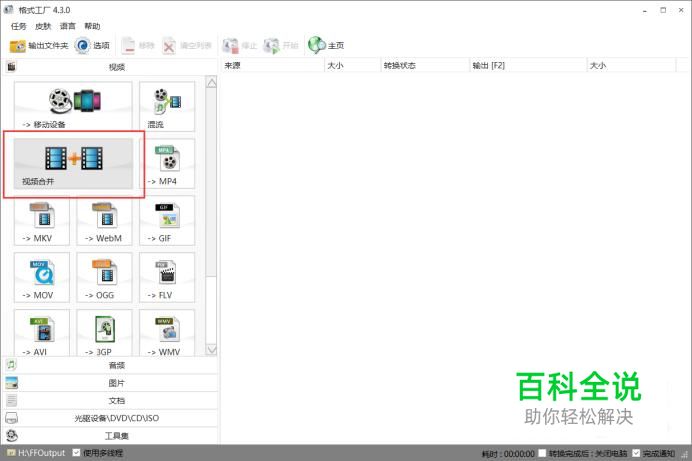
Task: Expand the 文档 document category
Action: (110, 401)
